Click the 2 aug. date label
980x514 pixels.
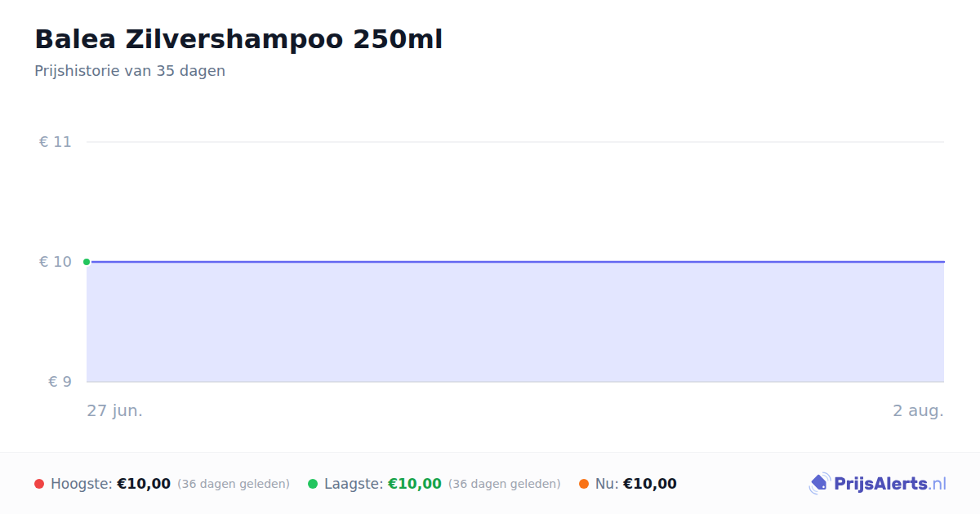[918, 410]
